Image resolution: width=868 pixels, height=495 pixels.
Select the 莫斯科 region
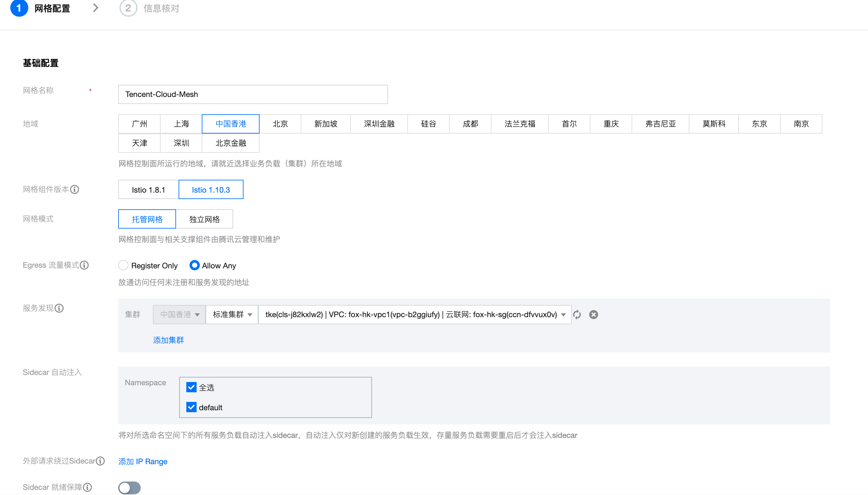pyautogui.click(x=714, y=124)
